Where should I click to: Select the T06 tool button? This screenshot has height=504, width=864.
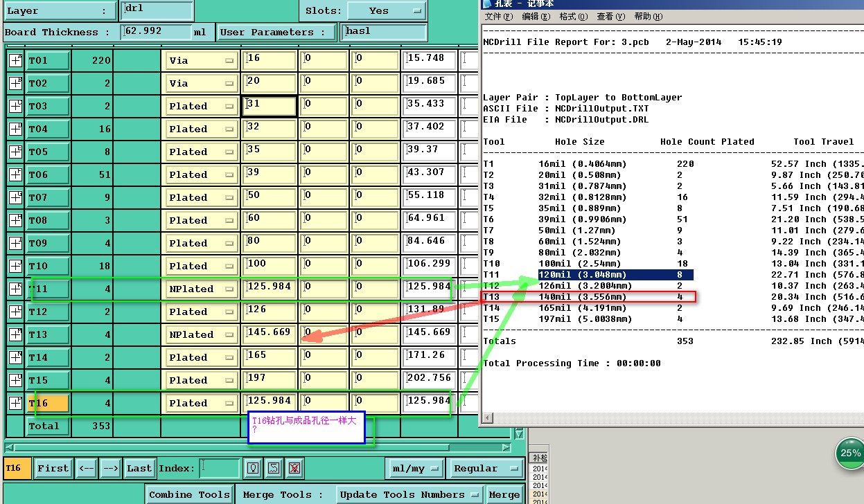coord(47,175)
